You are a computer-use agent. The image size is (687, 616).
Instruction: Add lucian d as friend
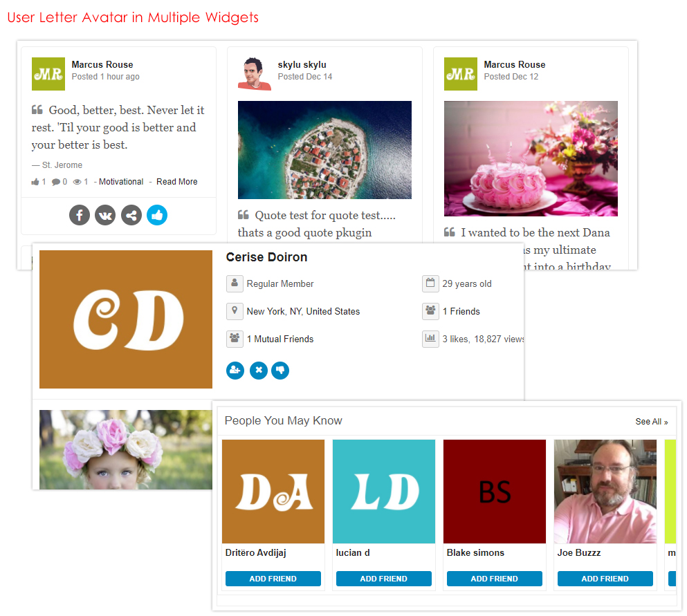point(384,579)
